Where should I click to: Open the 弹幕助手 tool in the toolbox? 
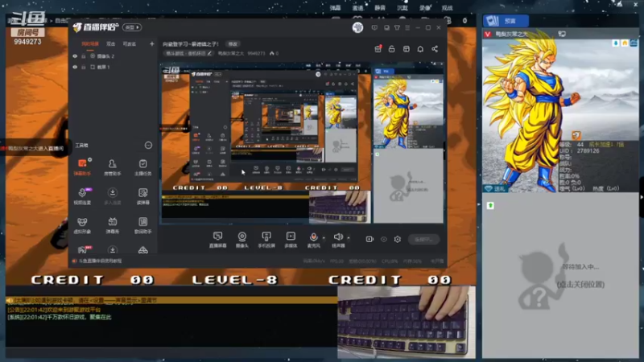[x=82, y=167]
